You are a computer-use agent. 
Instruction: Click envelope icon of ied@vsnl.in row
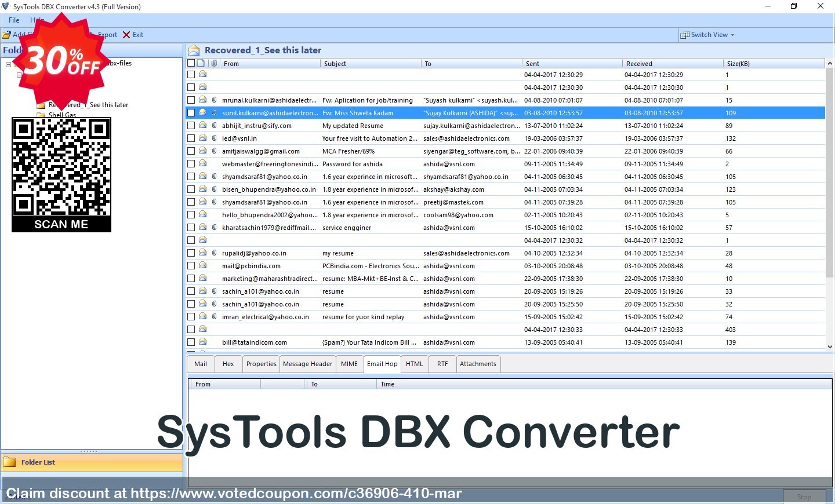click(x=203, y=138)
